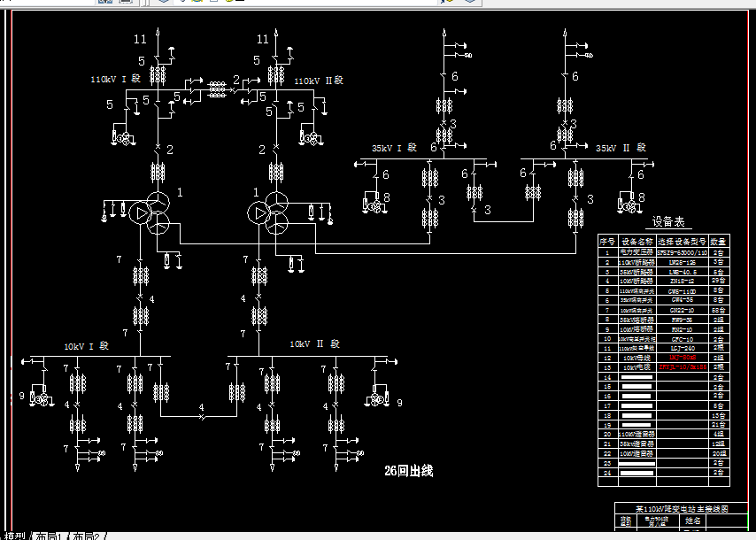Select the 姓名 title block cell
Viewport: 756px width, 540px height.
(693, 521)
